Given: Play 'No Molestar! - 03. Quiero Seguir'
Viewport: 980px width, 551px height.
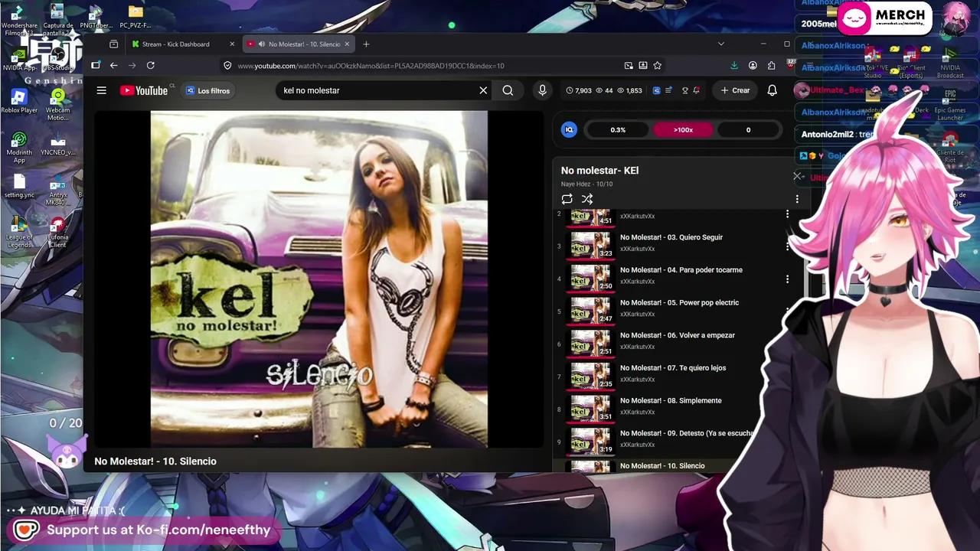Looking at the screenshot, I should (671, 237).
